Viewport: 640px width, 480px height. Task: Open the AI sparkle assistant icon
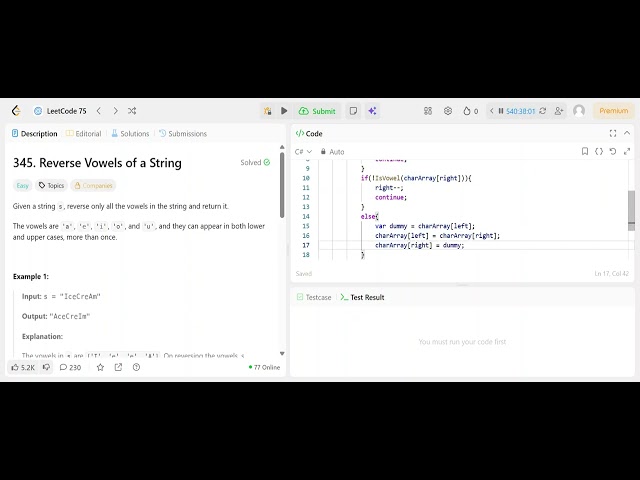point(372,111)
